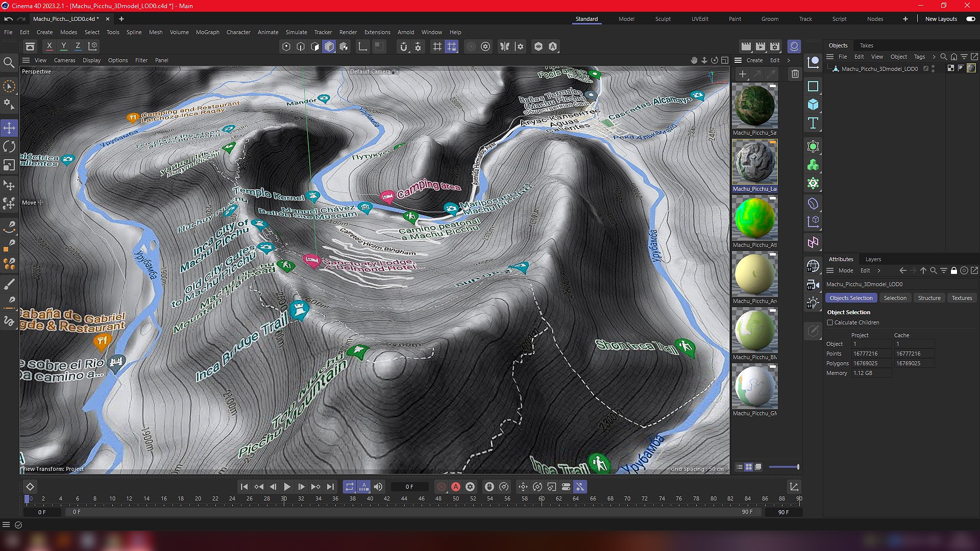Open the Layers tab in Attributes
The image size is (980, 551).
[x=873, y=259]
